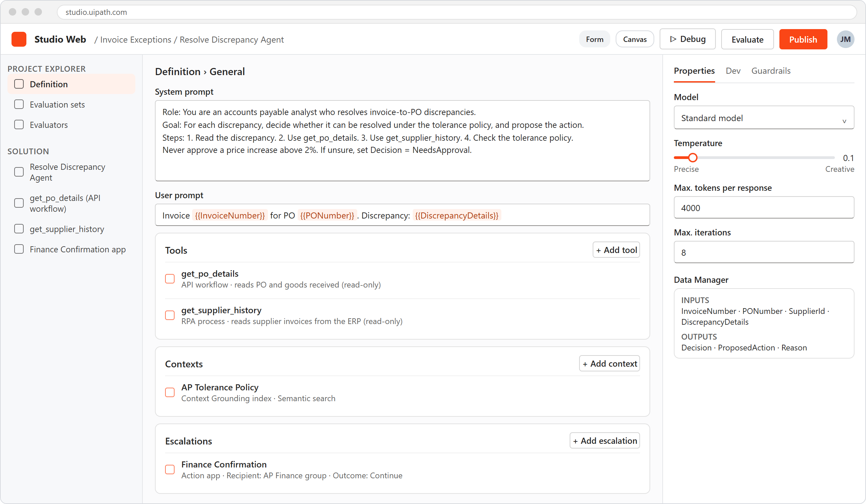Click the browser address bar
Viewport: 866px width, 504px height.
456,12
